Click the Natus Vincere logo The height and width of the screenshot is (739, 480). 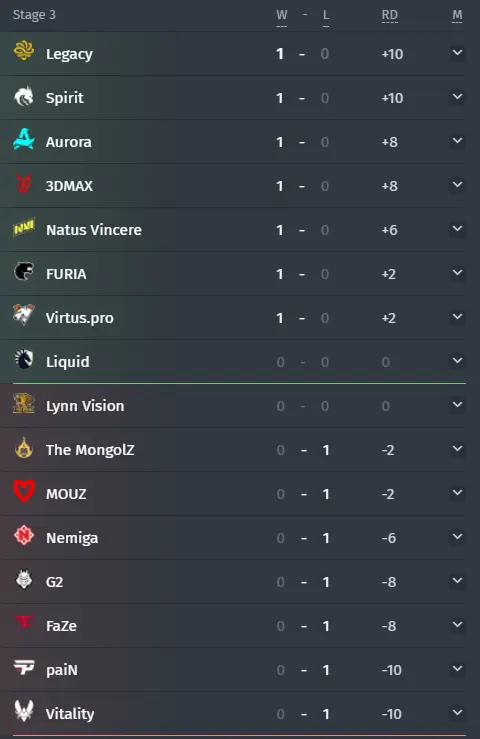tap(24, 228)
